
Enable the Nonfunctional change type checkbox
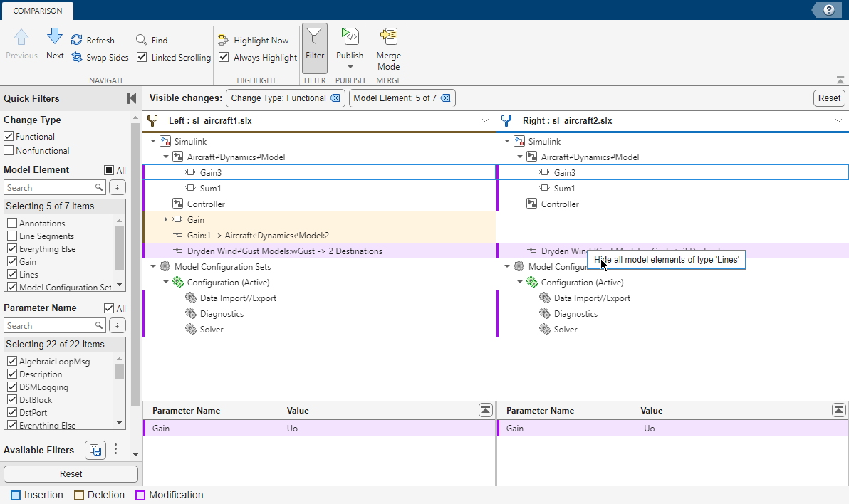10,150
